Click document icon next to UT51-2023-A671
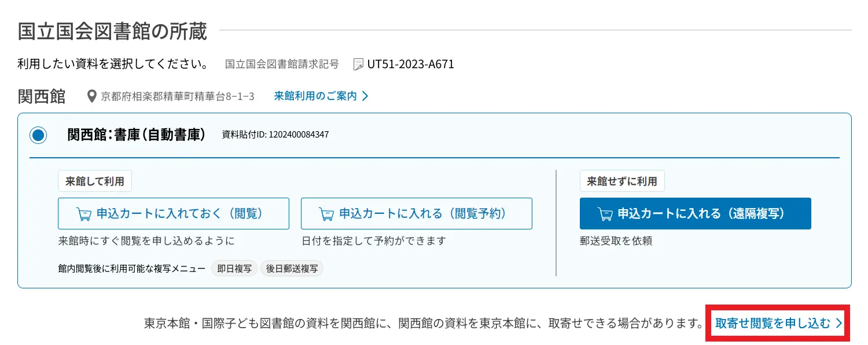The image size is (868, 345). 358,64
